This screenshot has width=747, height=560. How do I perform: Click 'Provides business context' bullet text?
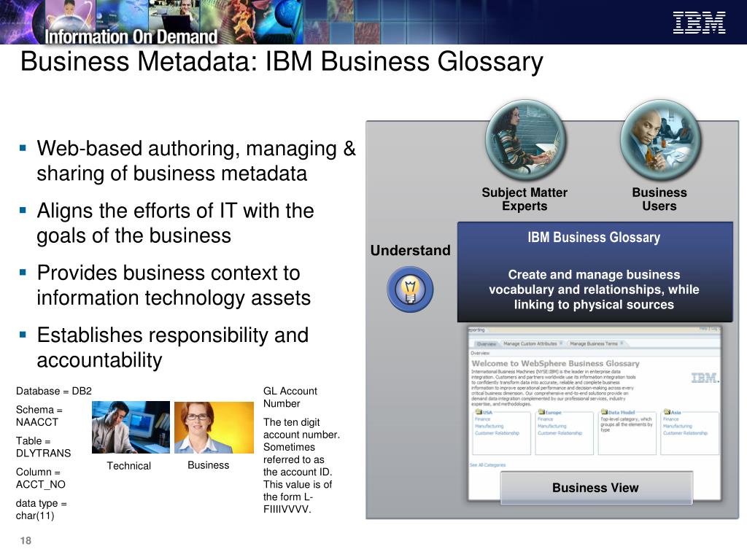[x=174, y=285]
